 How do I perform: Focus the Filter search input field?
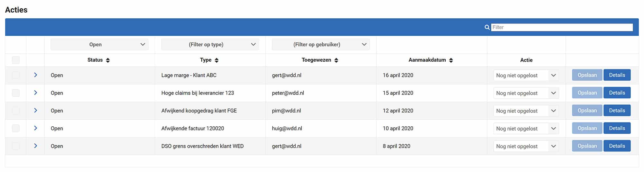tap(562, 27)
